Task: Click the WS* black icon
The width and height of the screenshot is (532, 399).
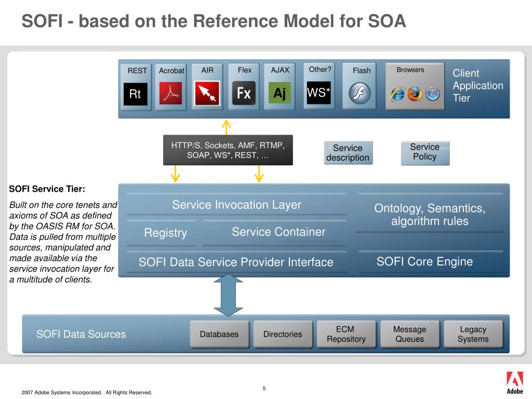Action: (x=318, y=92)
